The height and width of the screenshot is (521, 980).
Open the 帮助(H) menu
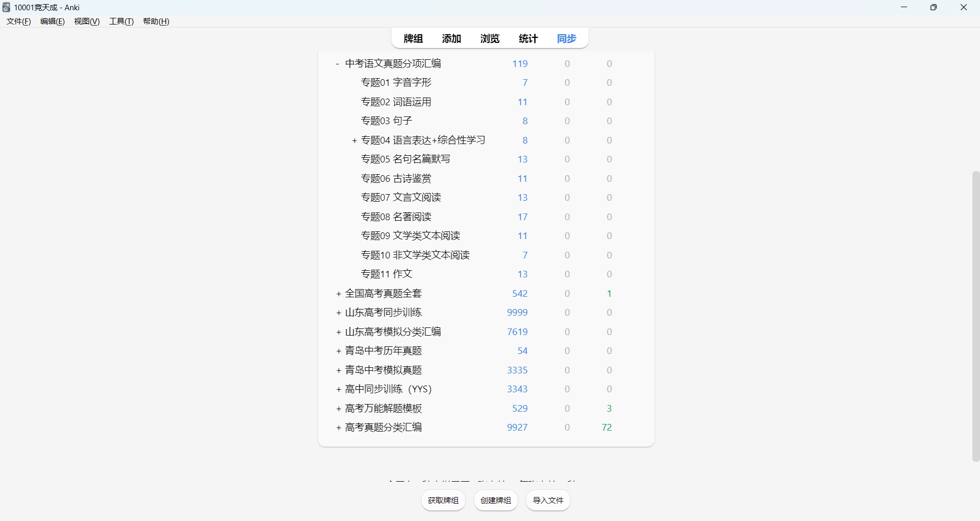[x=156, y=21]
